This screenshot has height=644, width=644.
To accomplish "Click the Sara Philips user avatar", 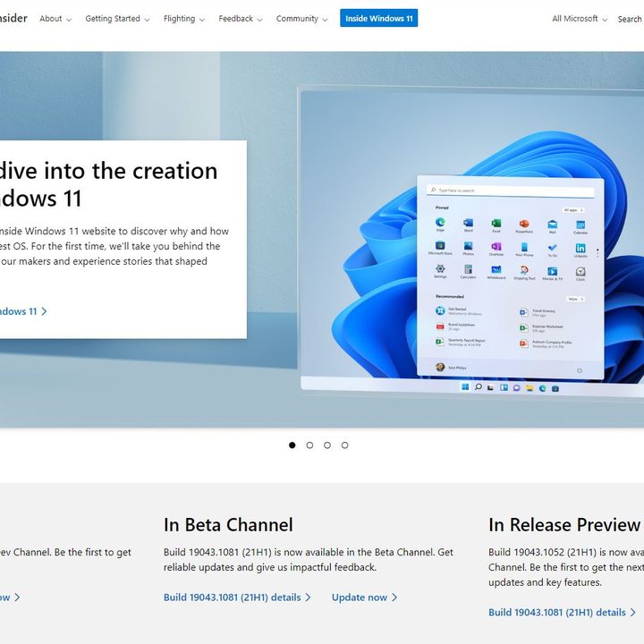I will pos(440,368).
